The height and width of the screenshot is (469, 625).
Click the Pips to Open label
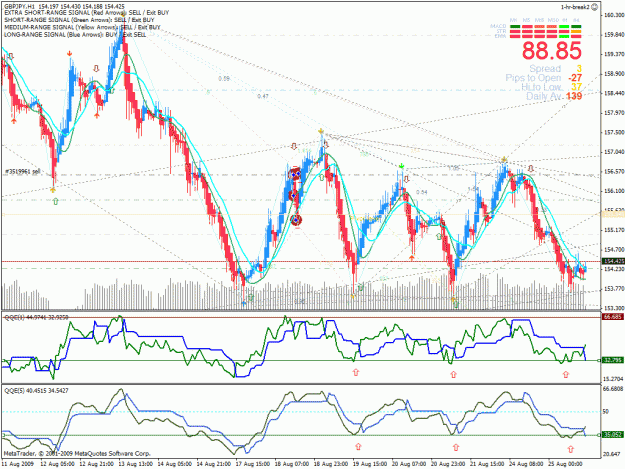click(533, 78)
